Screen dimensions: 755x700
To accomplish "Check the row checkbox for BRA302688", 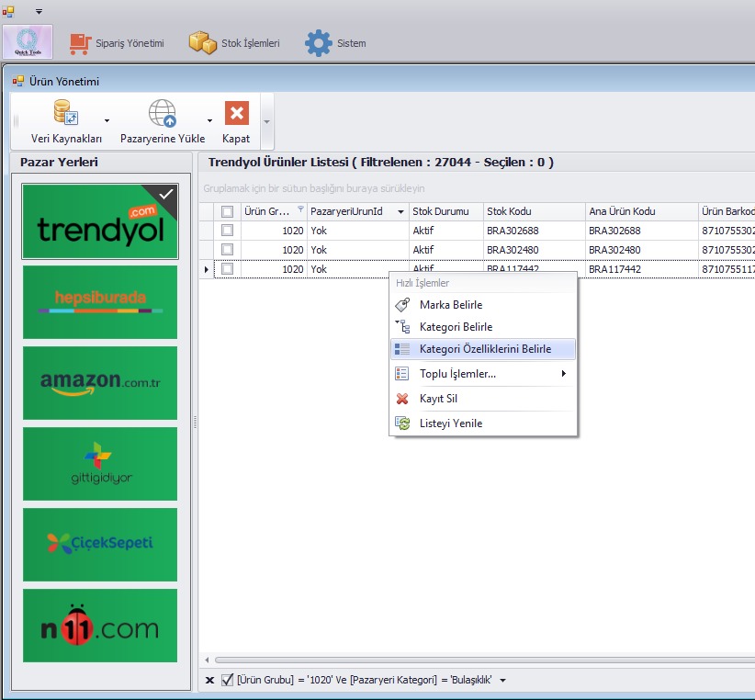I will [227, 231].
